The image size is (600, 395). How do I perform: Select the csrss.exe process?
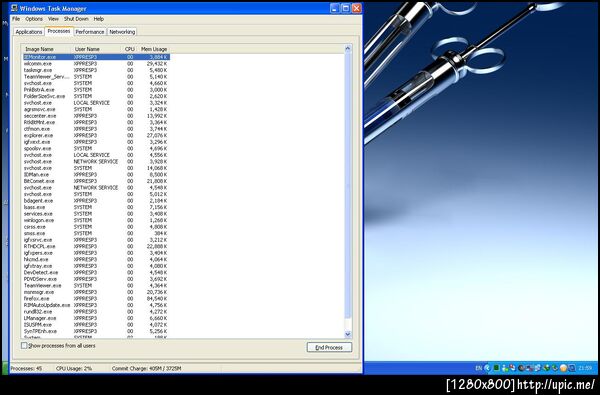click(x=96, y=227)
